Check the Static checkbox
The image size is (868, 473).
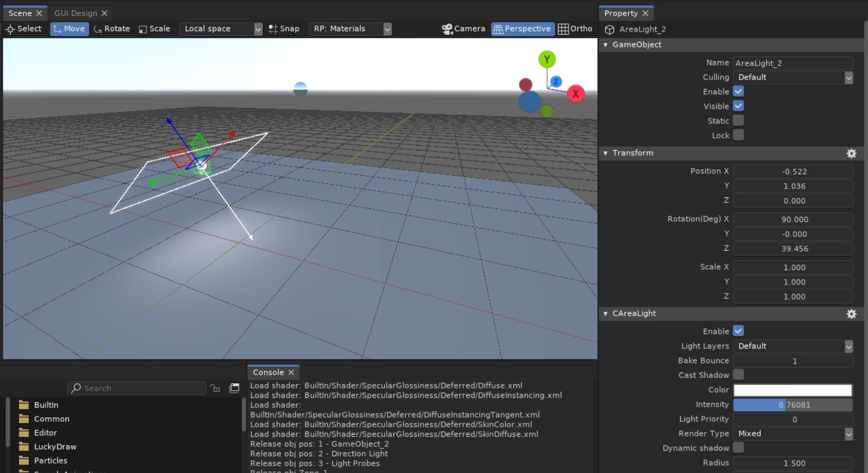pyautogui.click(x=739, y=121)
